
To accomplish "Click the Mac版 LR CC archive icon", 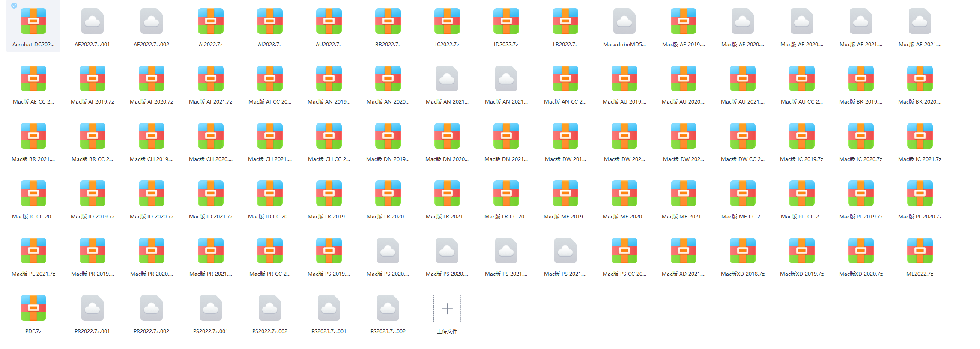I will click(x=506, y=193).
